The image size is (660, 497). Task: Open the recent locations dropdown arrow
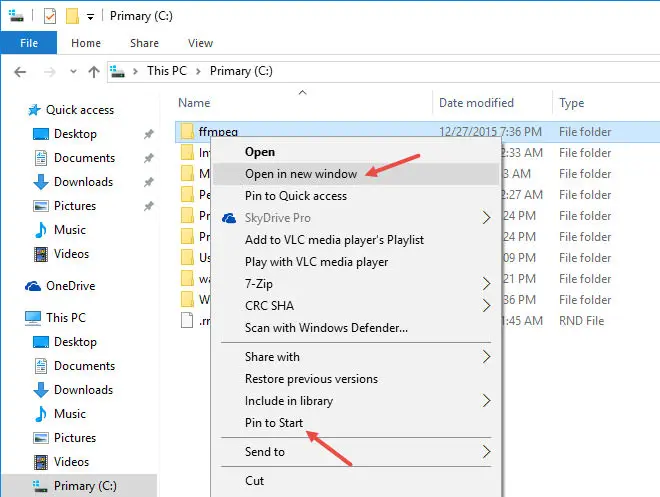73,72
